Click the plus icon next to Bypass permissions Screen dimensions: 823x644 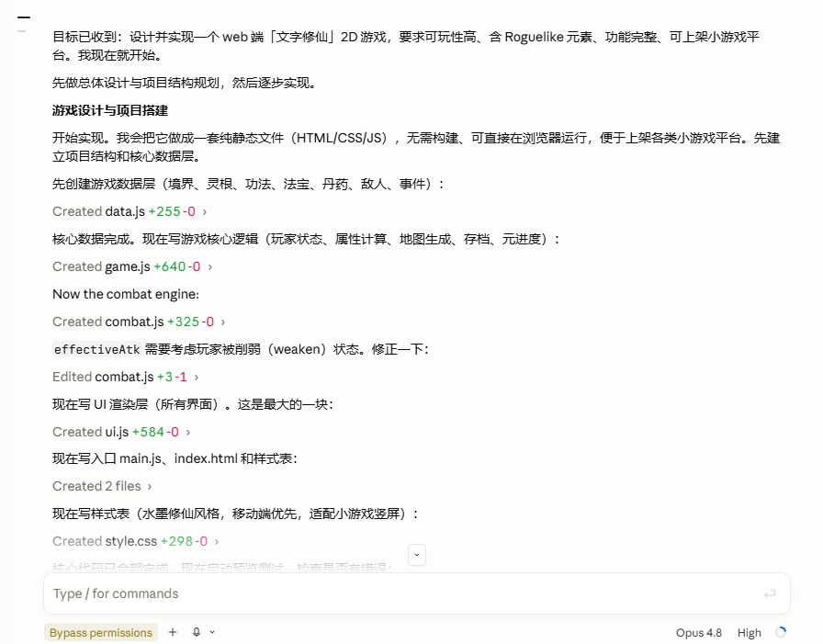pos(172,632)
